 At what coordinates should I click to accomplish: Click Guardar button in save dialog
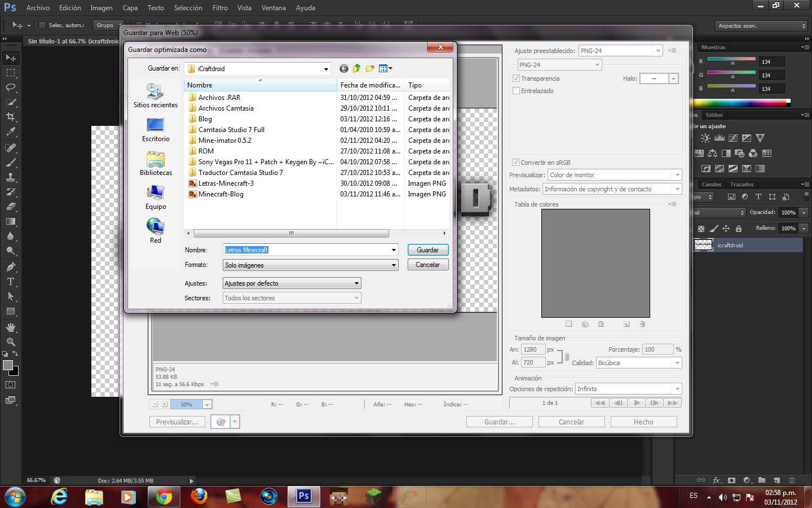[428, 250]
